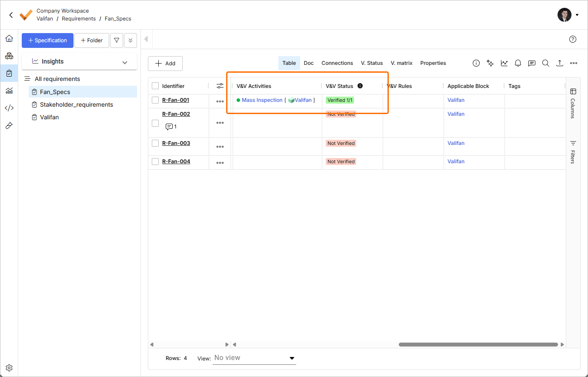
Task: Open the Home icon in left sidebar
Action: [9, 39]
